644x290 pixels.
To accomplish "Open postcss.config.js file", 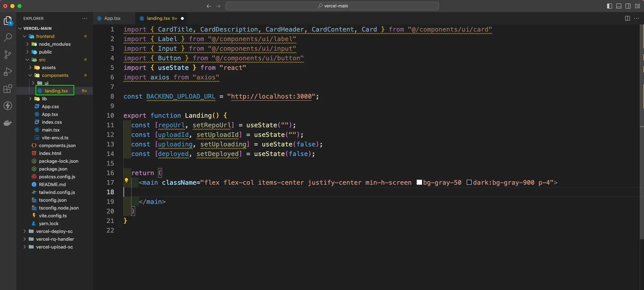I will (57, 177).
